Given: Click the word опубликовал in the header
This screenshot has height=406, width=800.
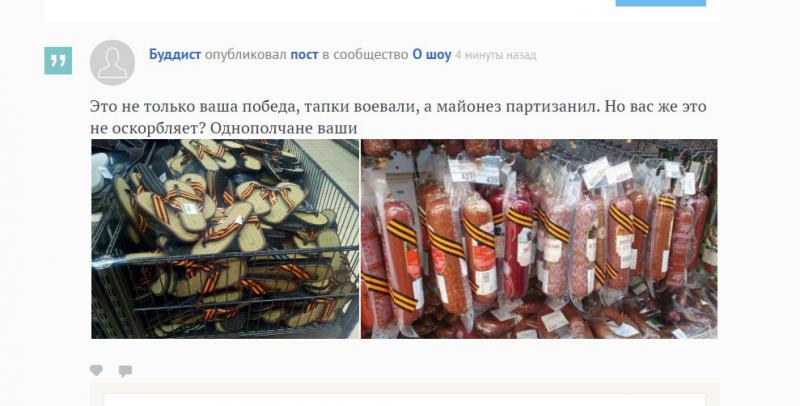Looking at the screenshot, I should pos(245,55).
